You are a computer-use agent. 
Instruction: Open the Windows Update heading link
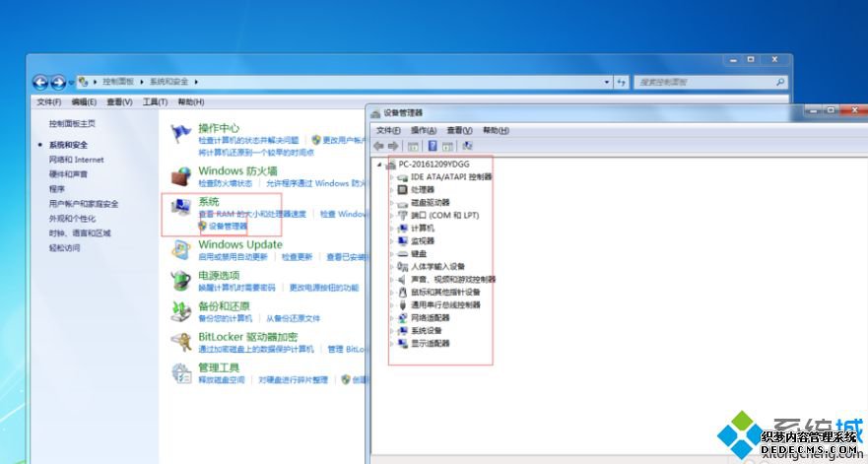pos(240,244)
